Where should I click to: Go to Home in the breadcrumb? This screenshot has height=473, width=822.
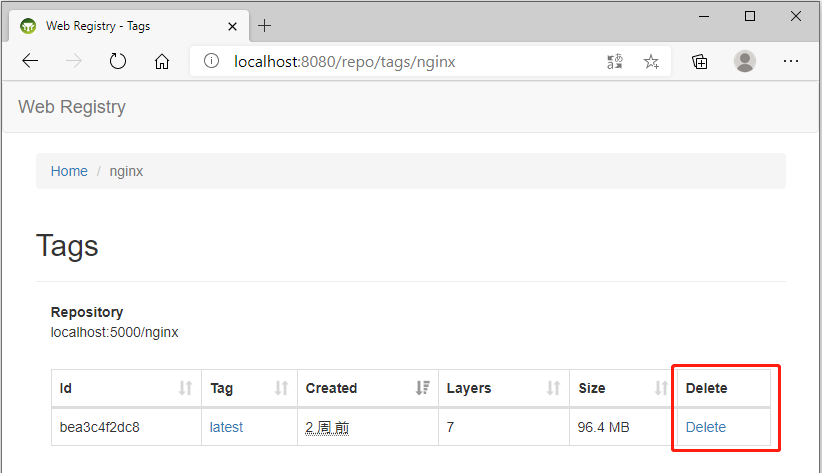click(69, 171)
